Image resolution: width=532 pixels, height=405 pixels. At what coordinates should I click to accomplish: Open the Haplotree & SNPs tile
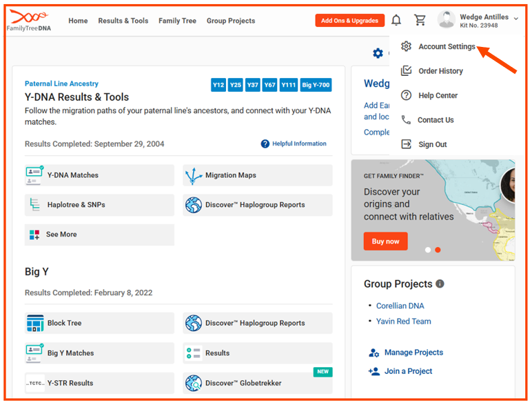point(99,205)
